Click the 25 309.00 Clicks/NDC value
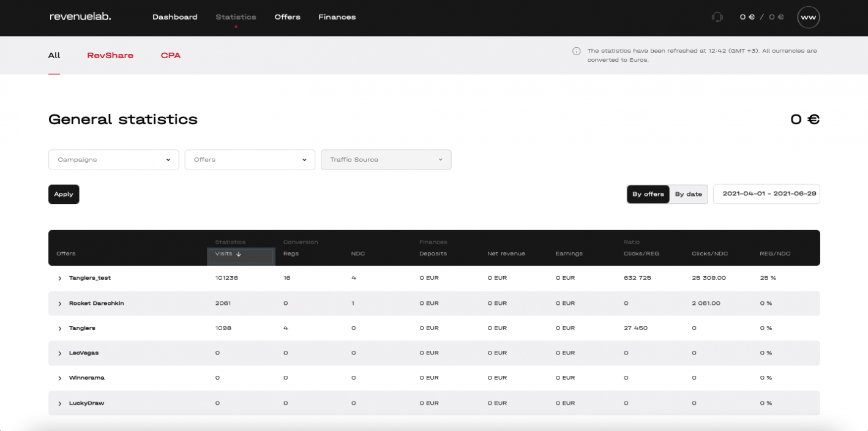Image resolution: width=868 pixels, height=431 pixels. click(x=709, y=278)
